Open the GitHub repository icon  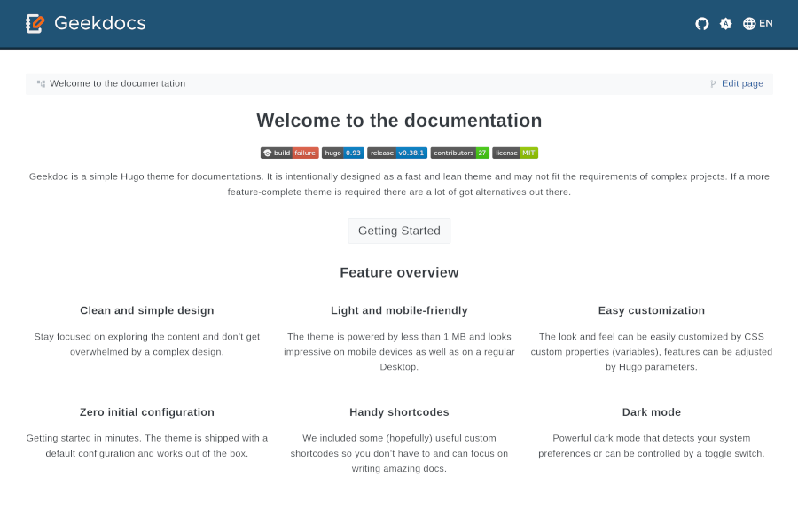coord(702,24)
